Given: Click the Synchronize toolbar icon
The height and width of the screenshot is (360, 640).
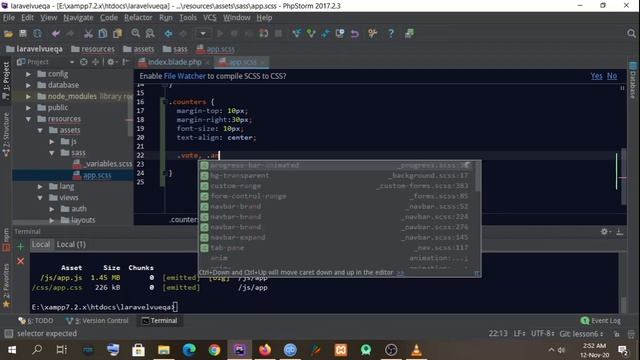Looking at the screenshot, I should [38, 33].
